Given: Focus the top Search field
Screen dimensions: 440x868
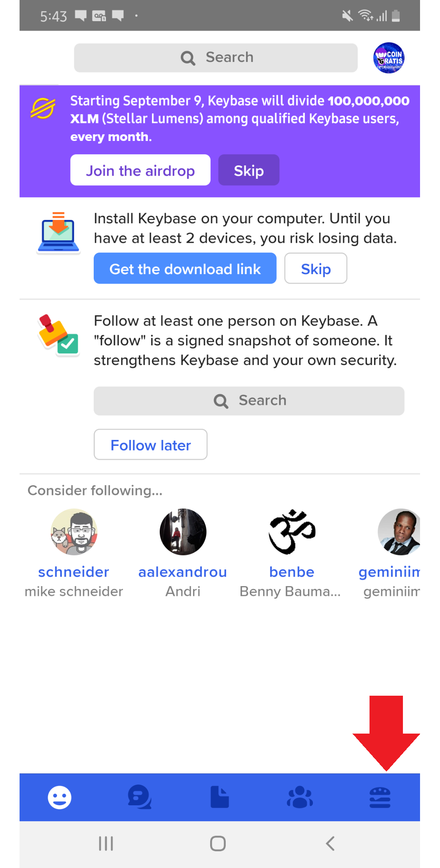Looking at the screenshot, I should click(x=216, y=58).
